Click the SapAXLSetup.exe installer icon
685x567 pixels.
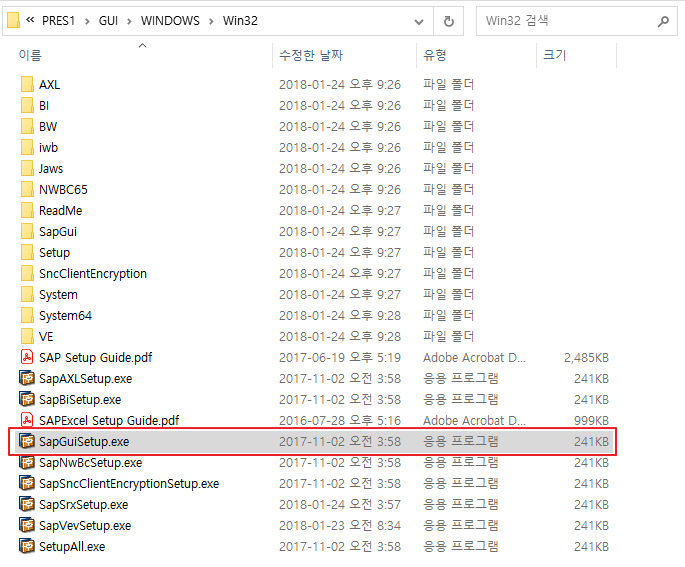coord(27,378)
